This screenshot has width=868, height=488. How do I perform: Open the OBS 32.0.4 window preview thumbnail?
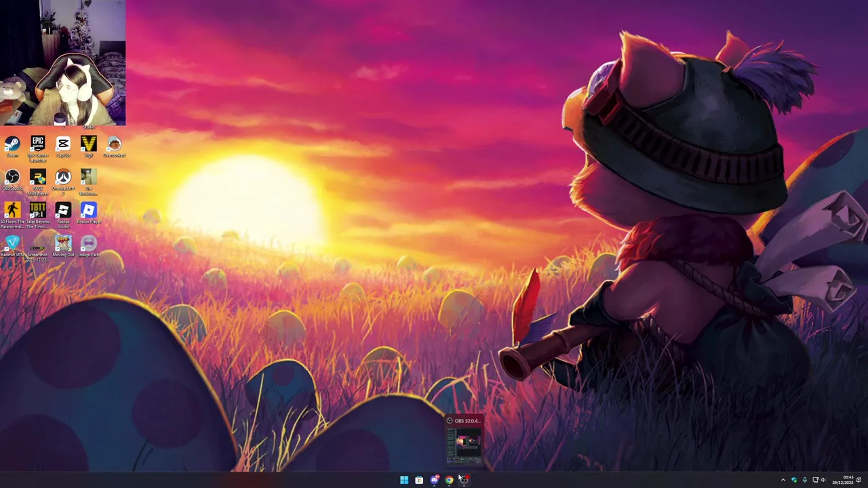[x=465, y=441]
